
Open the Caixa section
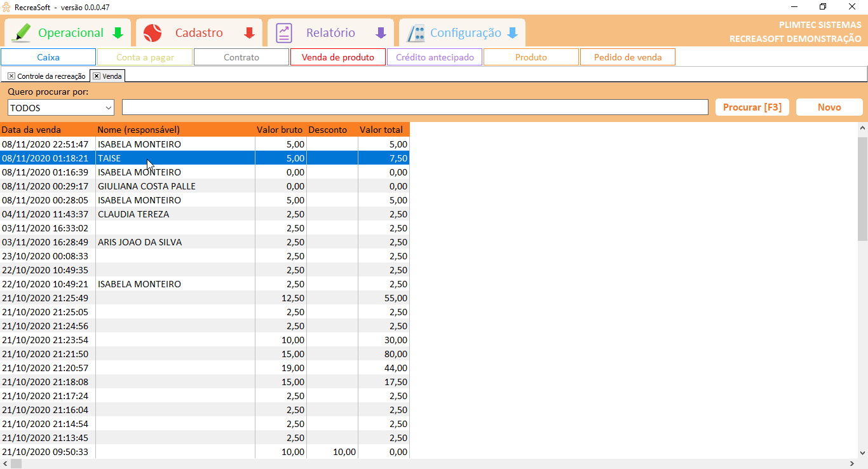48,57
